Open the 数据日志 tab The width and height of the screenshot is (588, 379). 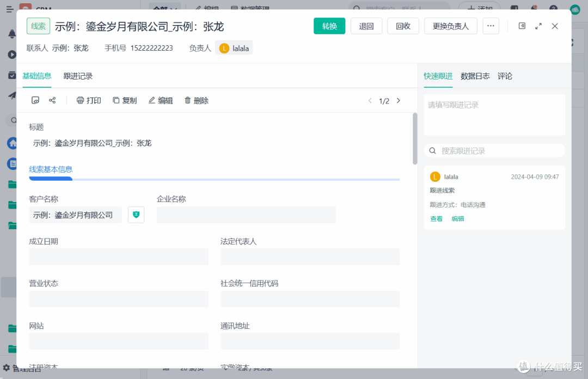(x=475, y=76)
